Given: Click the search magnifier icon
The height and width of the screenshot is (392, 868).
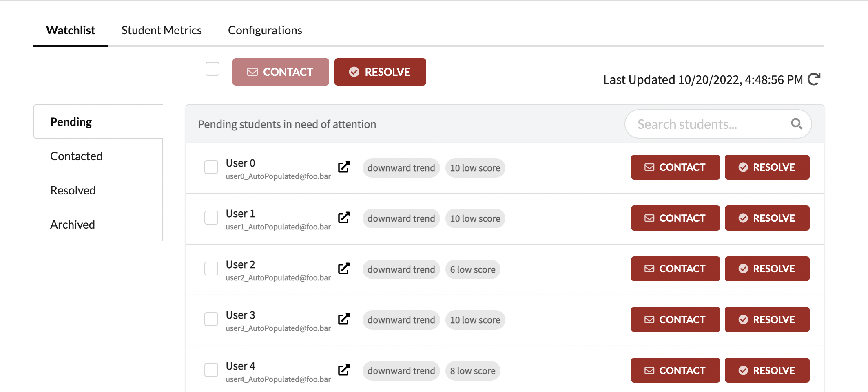Looking at the screenshot, I should tap(796, 124).
